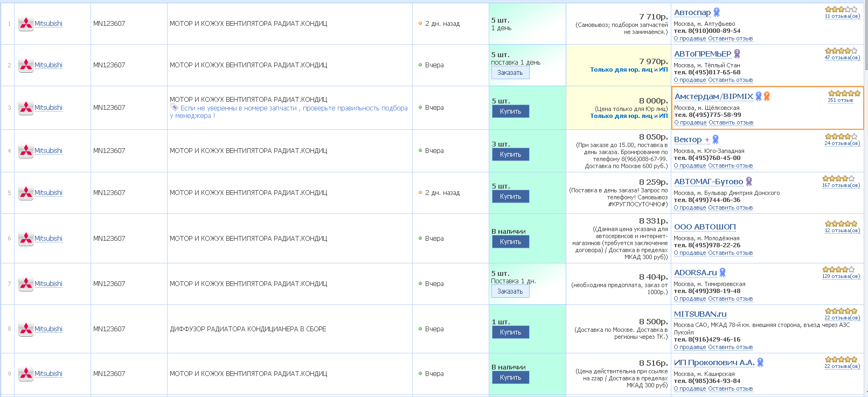
Task: Open О продавце link under Автоспар
Action: pyautogui.click(x=690, y=39)
